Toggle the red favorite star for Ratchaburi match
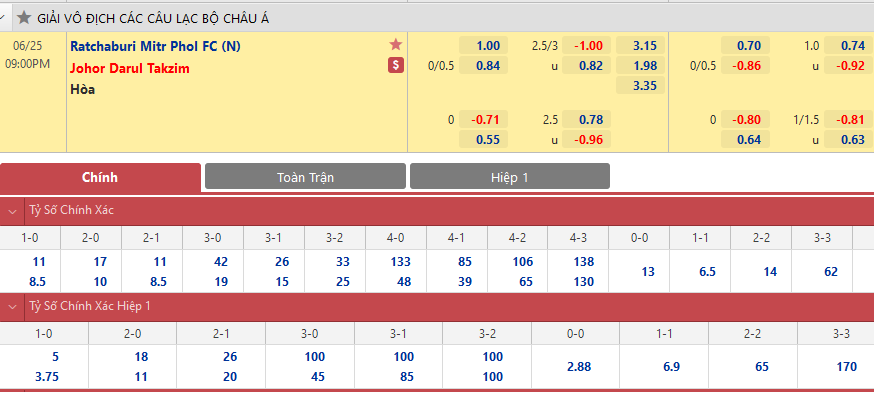 pos(396,45)
